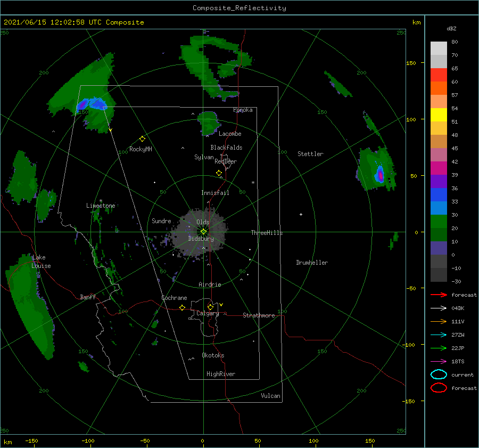Click the Lake Louise label
The height and width of the screenshot is (448, 479).
(41, 262)
